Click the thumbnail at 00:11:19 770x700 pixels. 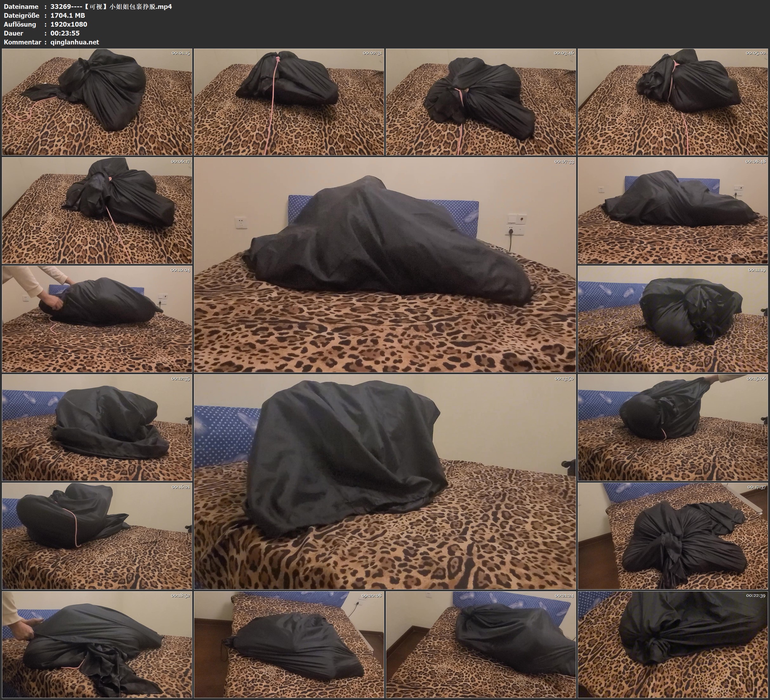point(673,319)
